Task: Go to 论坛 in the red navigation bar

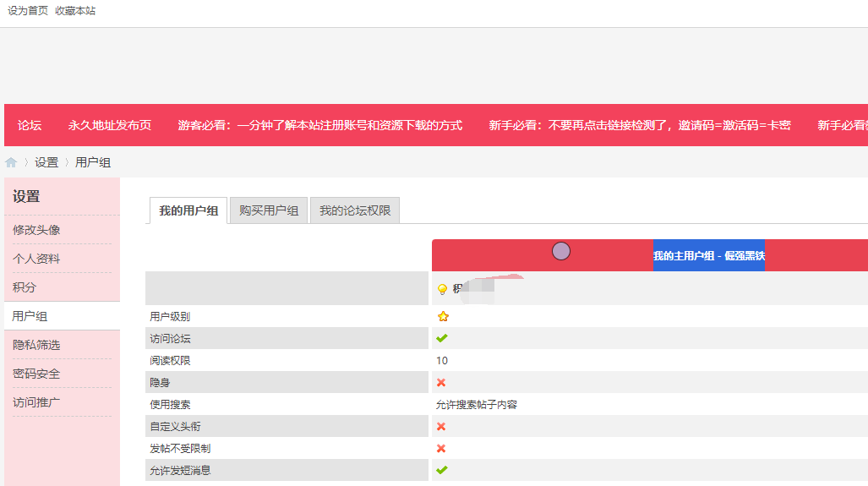Action: pos(30,125)
